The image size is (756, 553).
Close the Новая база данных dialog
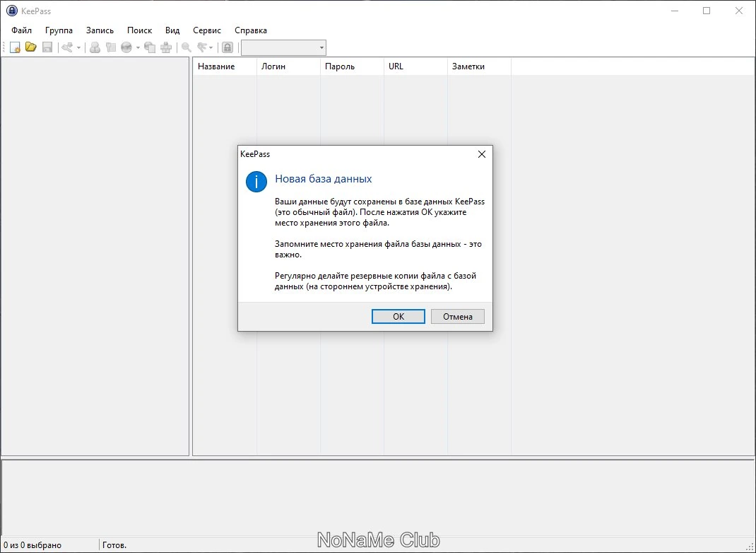click(x=481, y=154)
